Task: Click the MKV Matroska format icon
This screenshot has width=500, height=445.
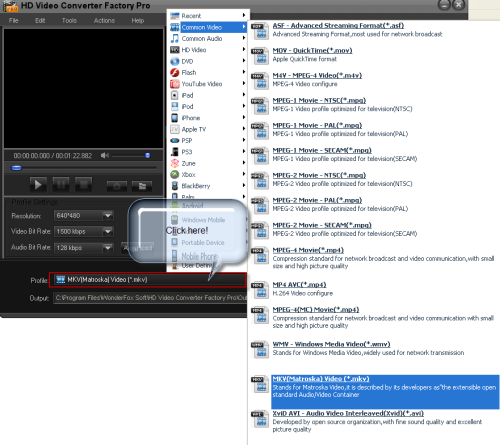Action: pyautogui.click(x=260, y=384)
